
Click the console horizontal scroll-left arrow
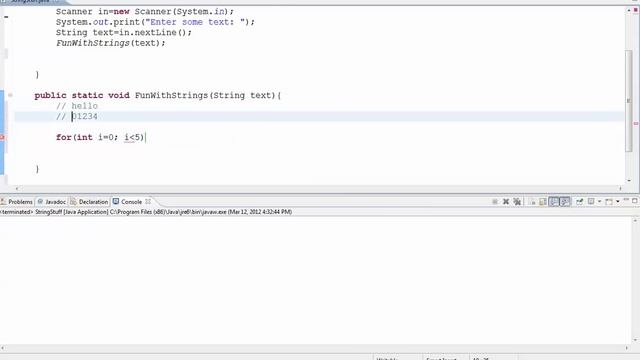[x=3, y=348]
